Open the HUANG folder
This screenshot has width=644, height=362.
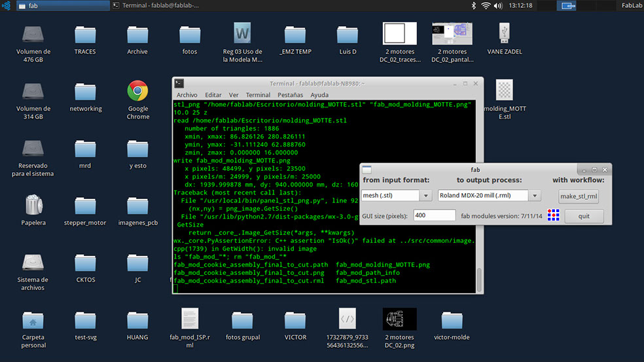(137, 321)
